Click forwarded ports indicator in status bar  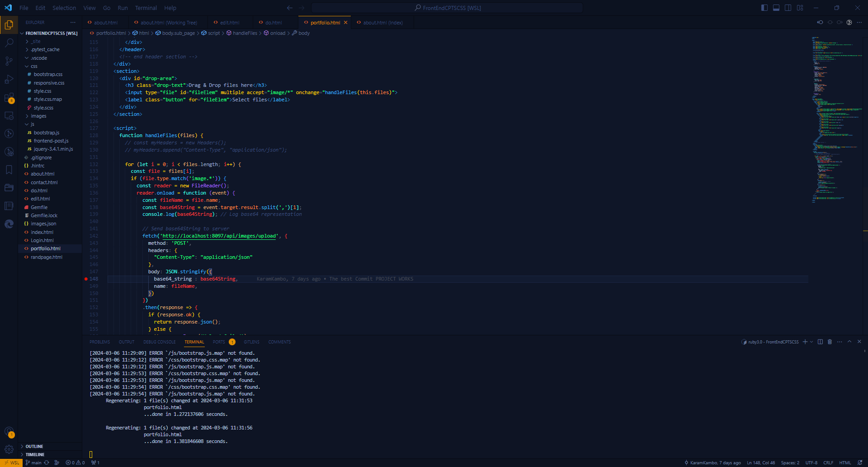coord(95,462)
